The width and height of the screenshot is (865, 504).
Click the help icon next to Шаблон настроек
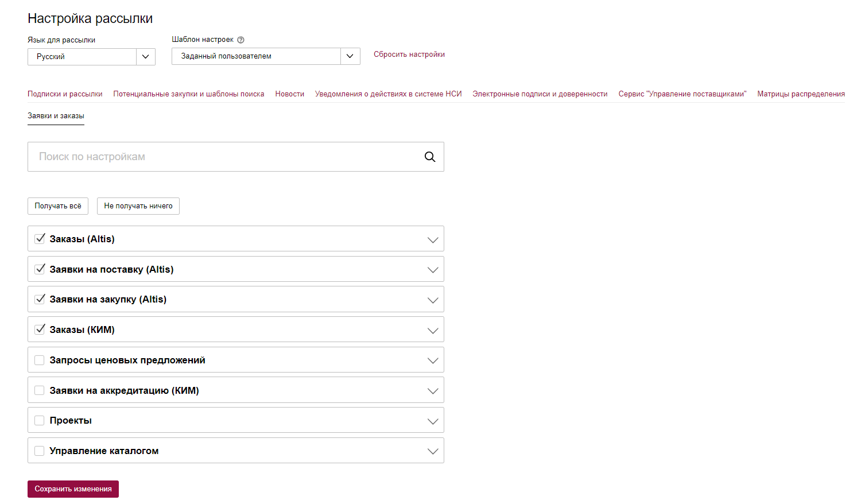tap(241, 40)
